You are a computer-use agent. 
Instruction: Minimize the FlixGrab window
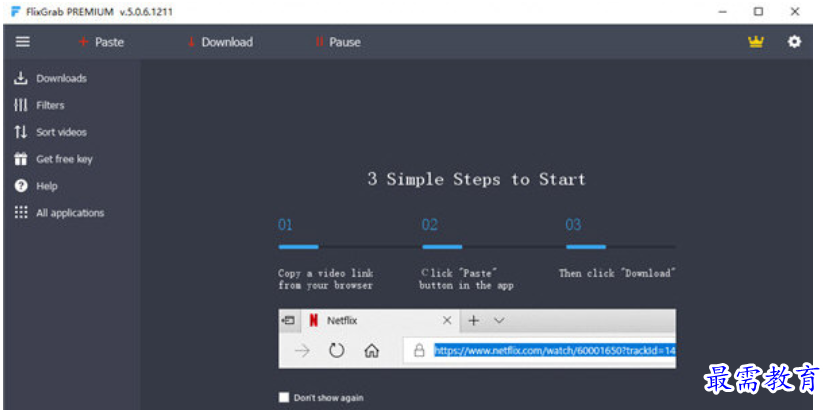click(722, 11)
